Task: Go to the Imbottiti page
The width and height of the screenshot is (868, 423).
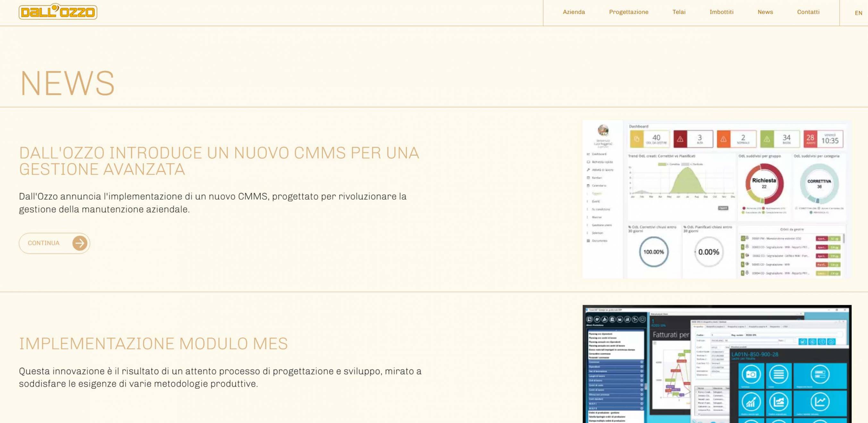Action: click(x=721, y=12)
